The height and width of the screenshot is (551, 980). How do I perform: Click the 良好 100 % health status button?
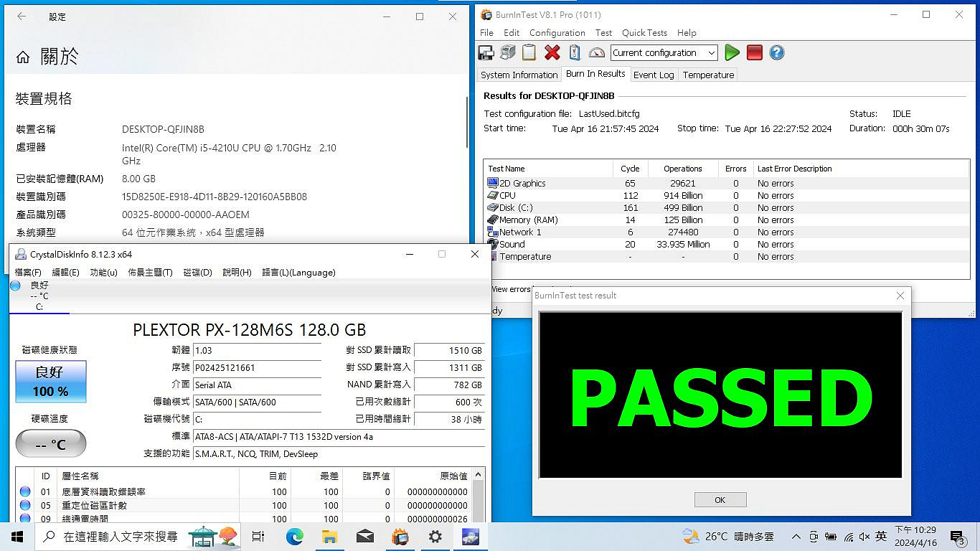pos(51,382)
